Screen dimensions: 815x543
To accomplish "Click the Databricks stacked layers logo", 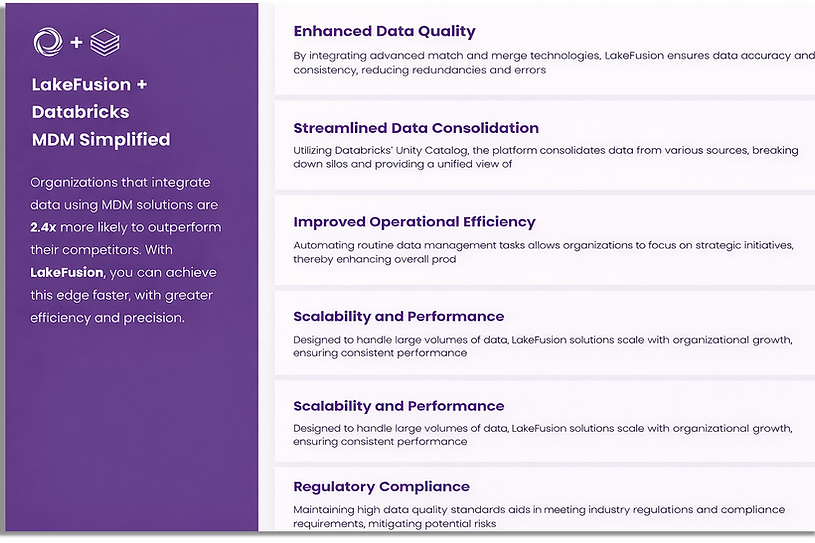I will pyautogui.click(x=105, y=43).
